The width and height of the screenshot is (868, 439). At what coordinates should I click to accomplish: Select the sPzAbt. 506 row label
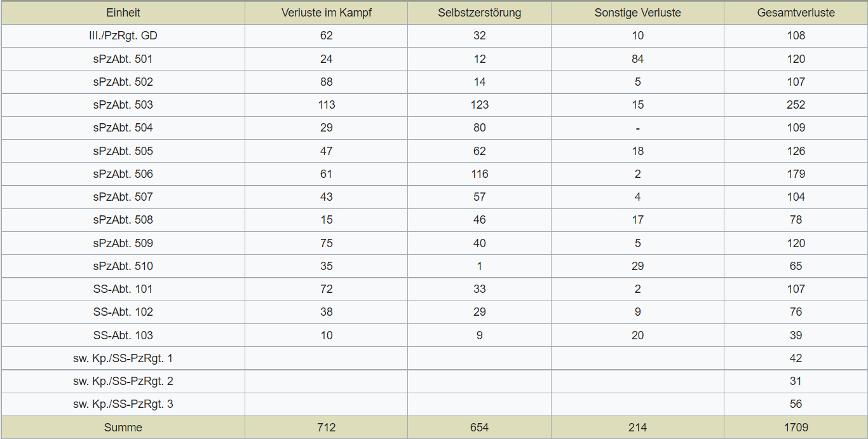click(123, 174)
